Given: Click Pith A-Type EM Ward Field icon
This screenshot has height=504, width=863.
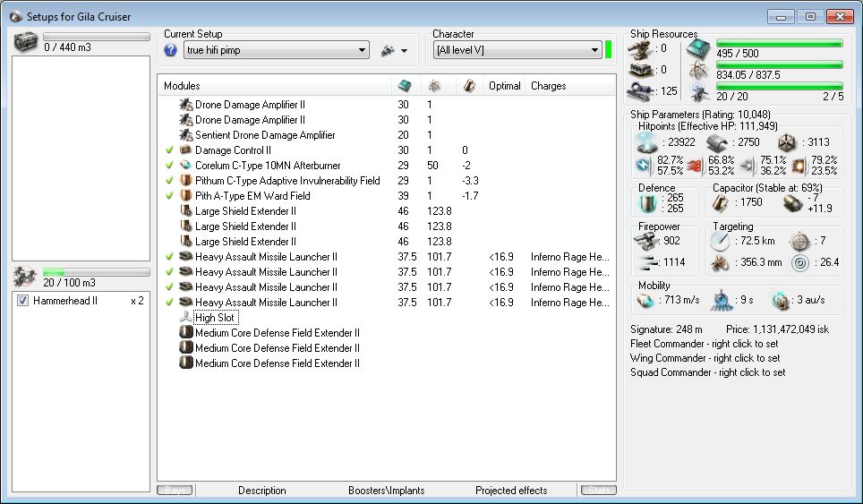Looking at the screenshot, I should click(x=186, y=195).
